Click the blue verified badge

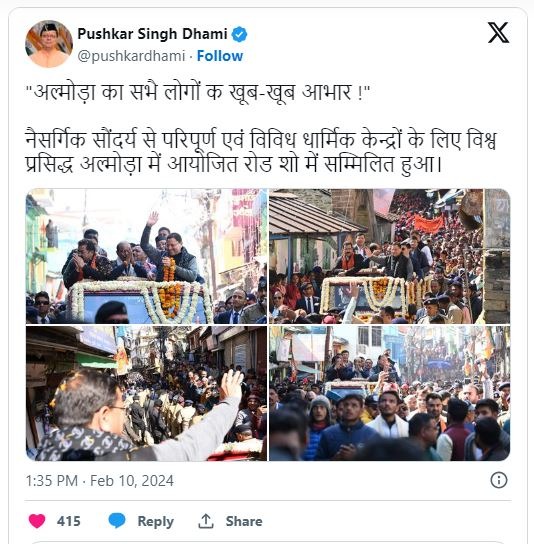point(239,34)
